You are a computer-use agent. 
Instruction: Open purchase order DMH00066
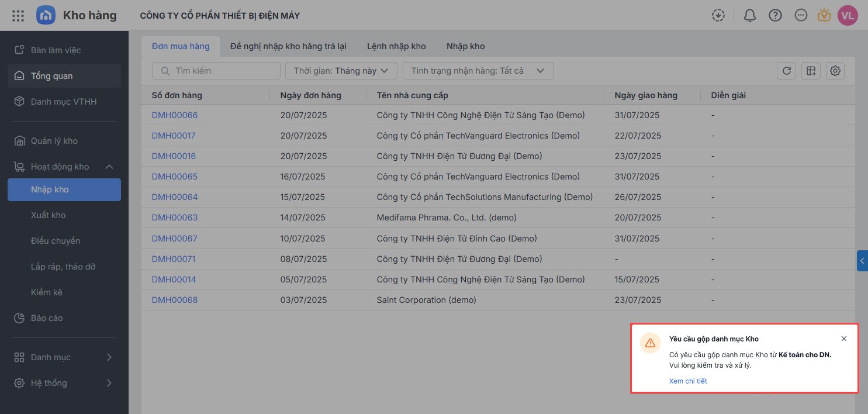click(175, 115)
